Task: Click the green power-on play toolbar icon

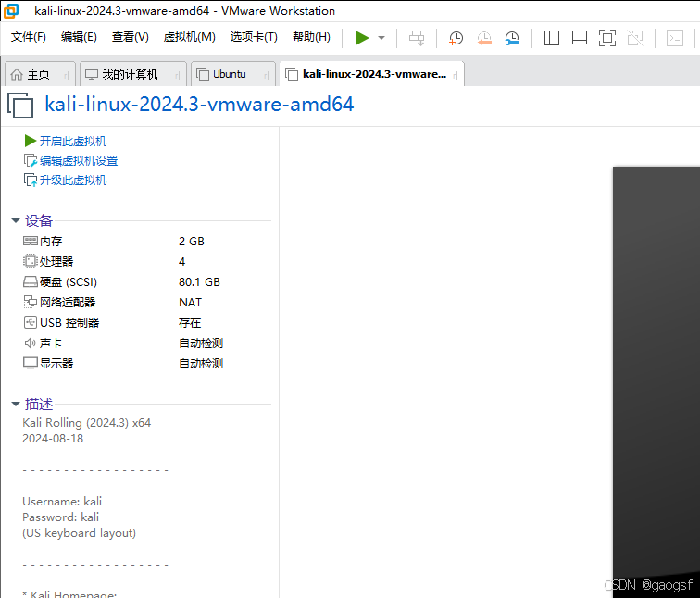Action: click(362, 38)
